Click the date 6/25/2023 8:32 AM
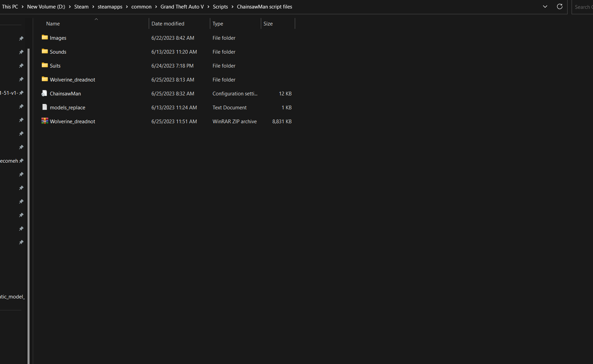 pos(173,94)
